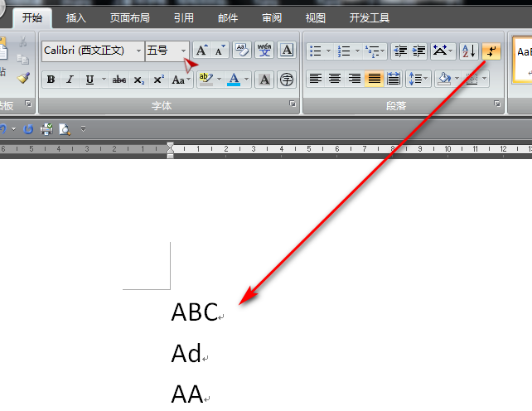Open the 邮件 tab

[228, 17]
